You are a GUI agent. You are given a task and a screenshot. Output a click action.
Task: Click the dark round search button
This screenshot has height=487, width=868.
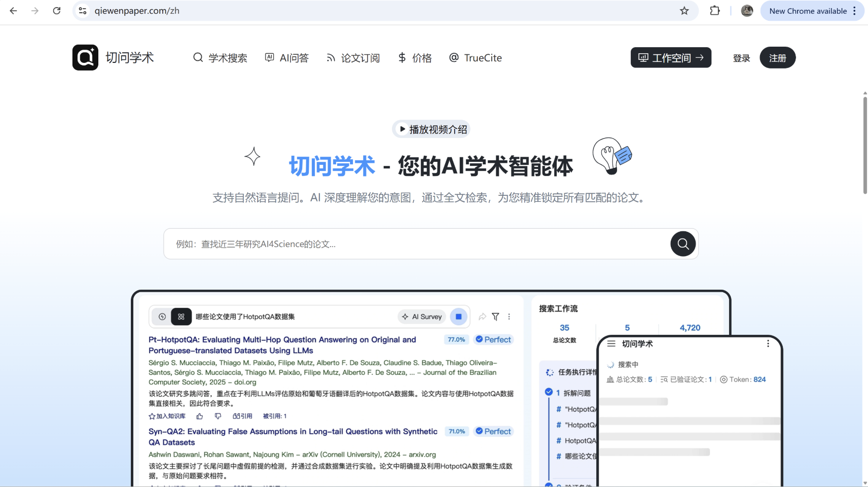coord(683,244)
